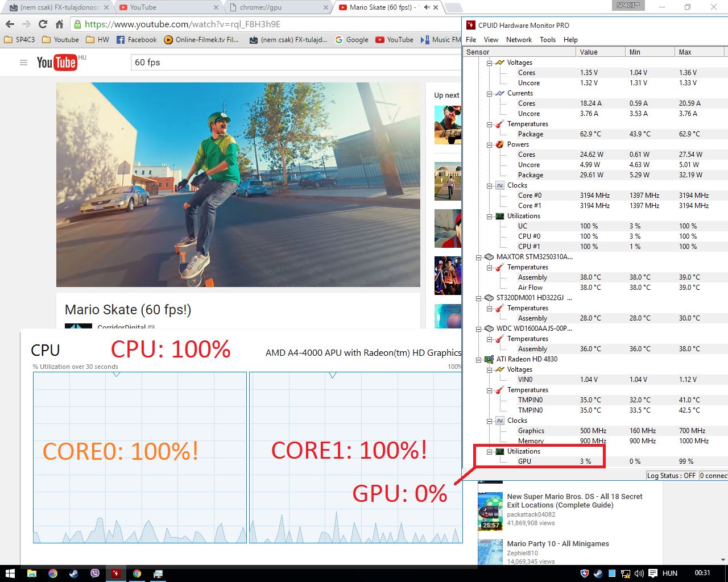
Task: Open Network menu in HWMonitor
Action: click(x=519, y=40)
